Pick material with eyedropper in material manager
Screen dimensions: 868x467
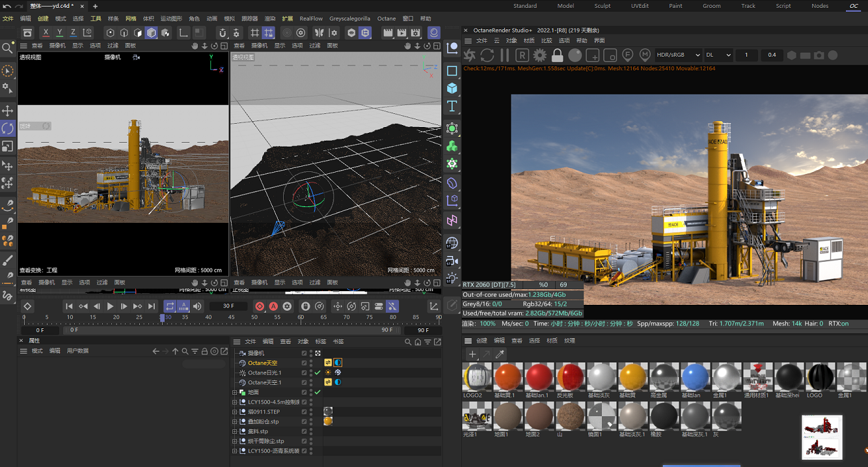click(500, 354)
